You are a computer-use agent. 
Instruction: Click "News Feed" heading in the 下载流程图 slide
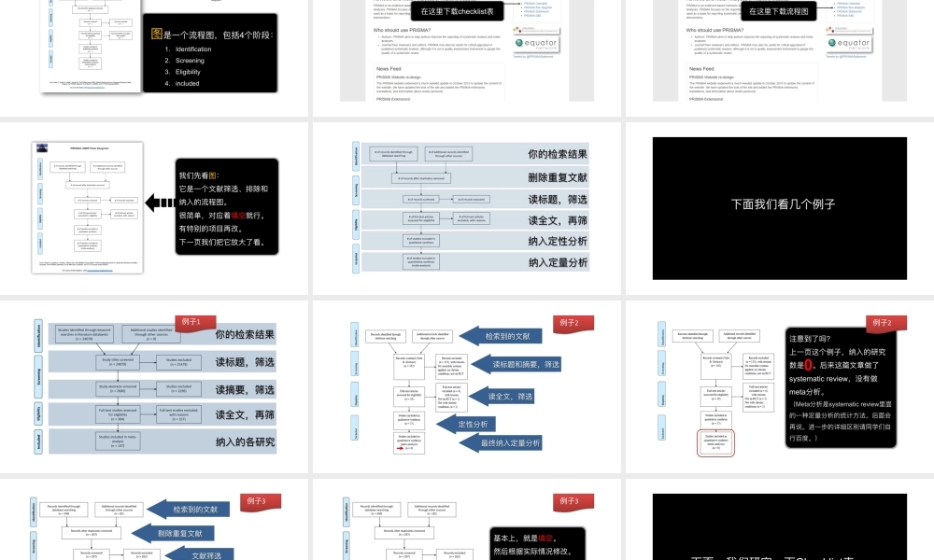(x=702, y=69)
